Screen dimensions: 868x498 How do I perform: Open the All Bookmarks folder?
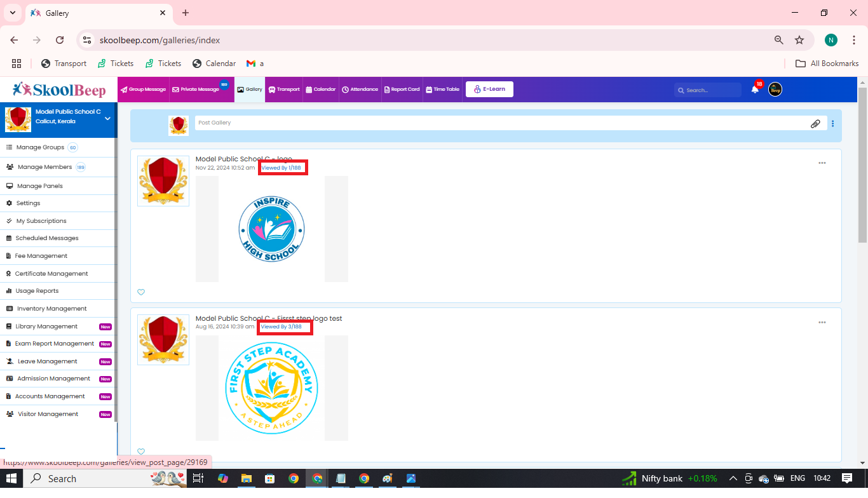point(827,64)
